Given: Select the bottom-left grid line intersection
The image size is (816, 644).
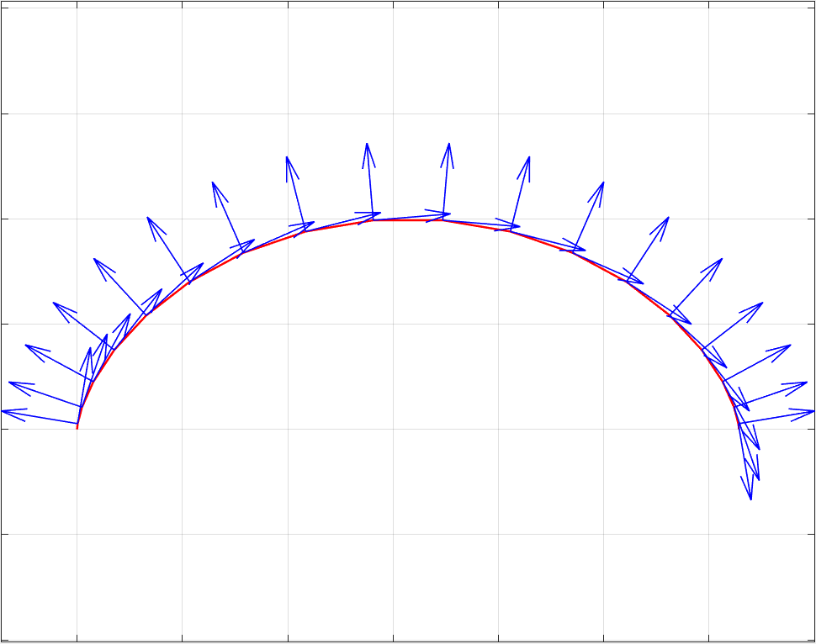Looking at the screenshot, I should coord(77,534).
